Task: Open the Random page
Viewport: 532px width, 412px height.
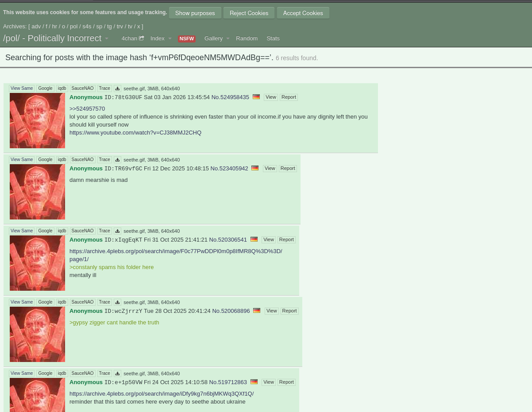Action: pos(247,39)
